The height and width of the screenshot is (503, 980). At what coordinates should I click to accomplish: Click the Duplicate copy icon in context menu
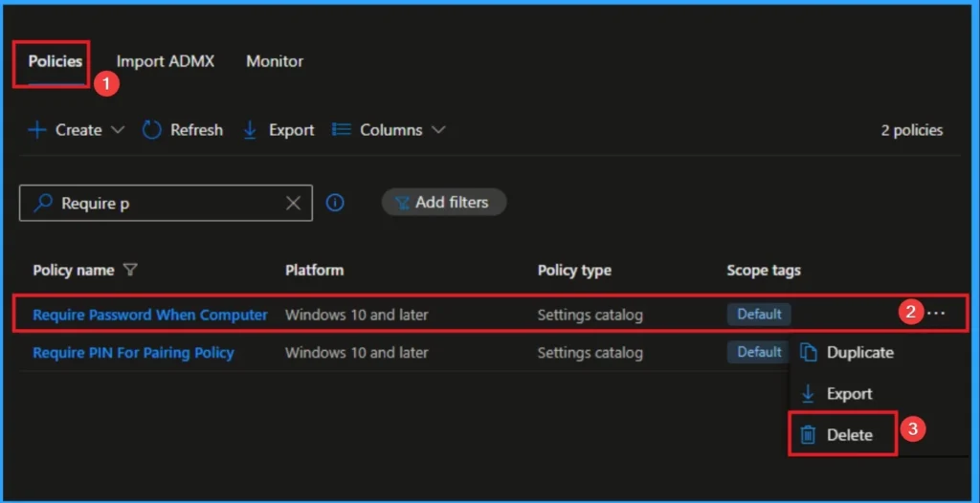pos(809,353)
